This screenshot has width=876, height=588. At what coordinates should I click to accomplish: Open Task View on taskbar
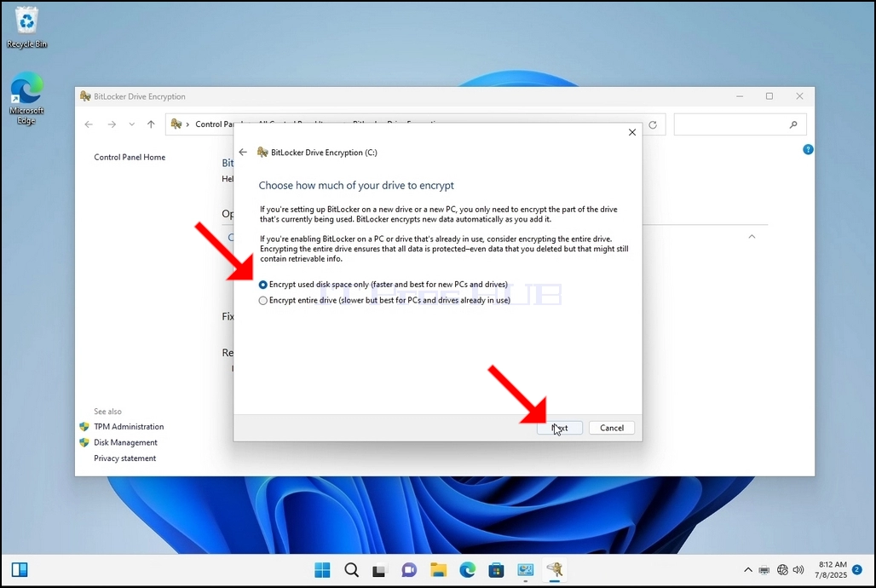pyautogui.click(x=380, y=569)
